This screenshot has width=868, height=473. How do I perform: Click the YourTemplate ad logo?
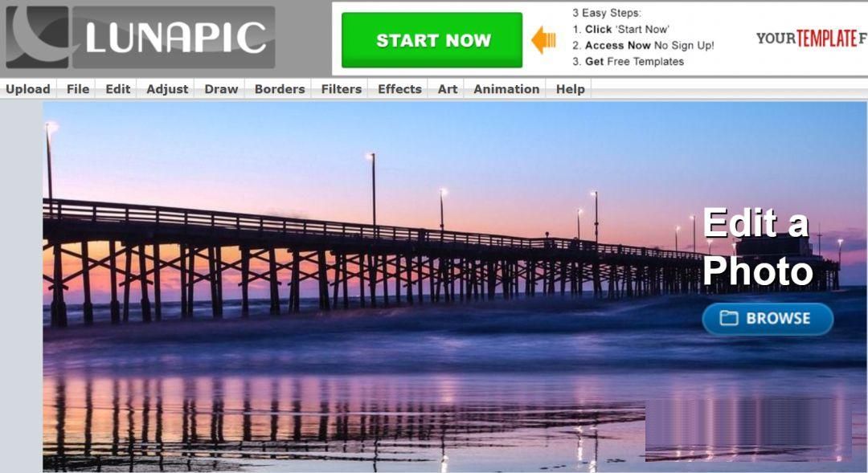click(x=812, y=39)
